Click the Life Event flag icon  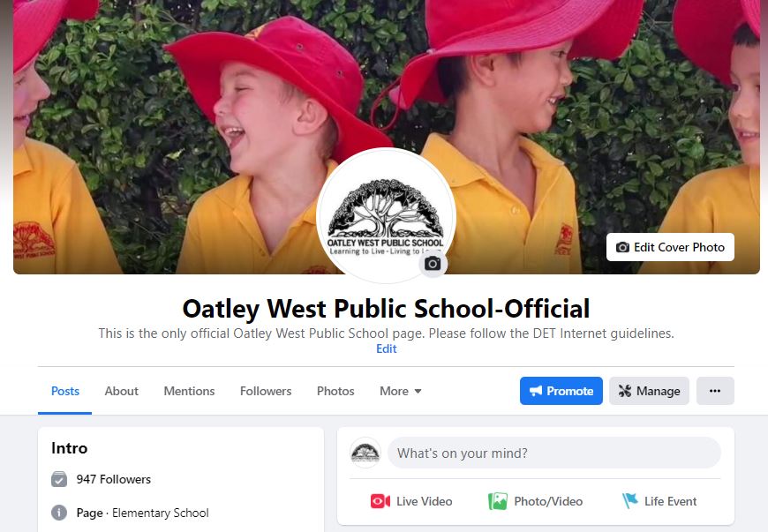coord(630,500)
